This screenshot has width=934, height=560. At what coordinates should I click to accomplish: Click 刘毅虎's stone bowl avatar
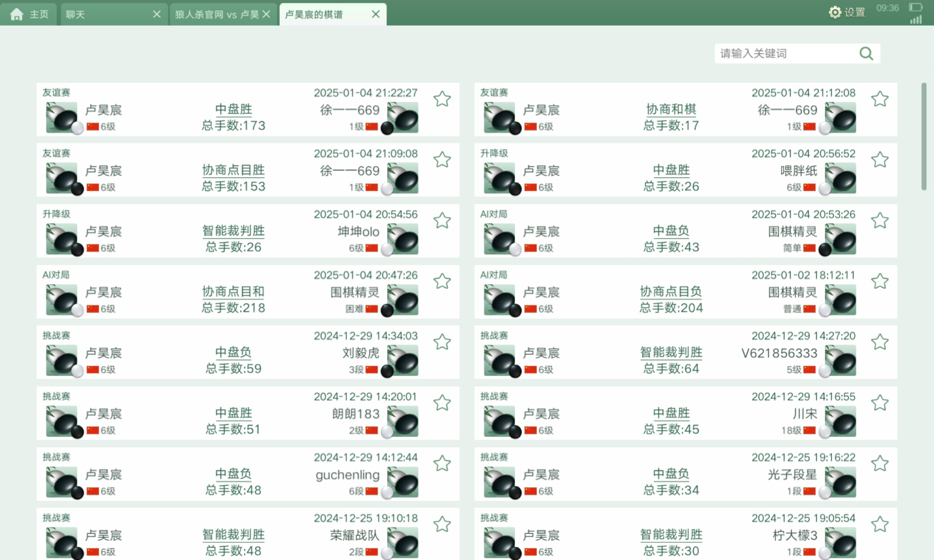coord(403,361)
